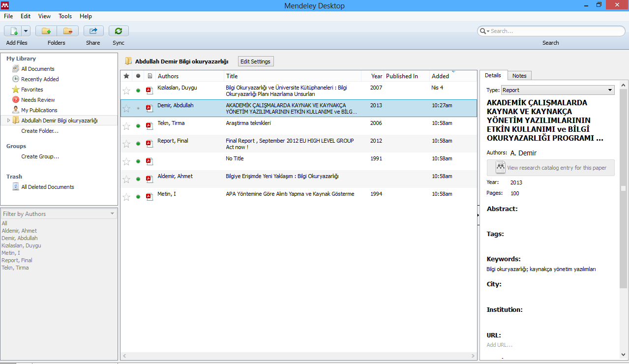Open the search options magnifier dropdown
The height and width of the screenshot is (364, 629).
(484, 31)
